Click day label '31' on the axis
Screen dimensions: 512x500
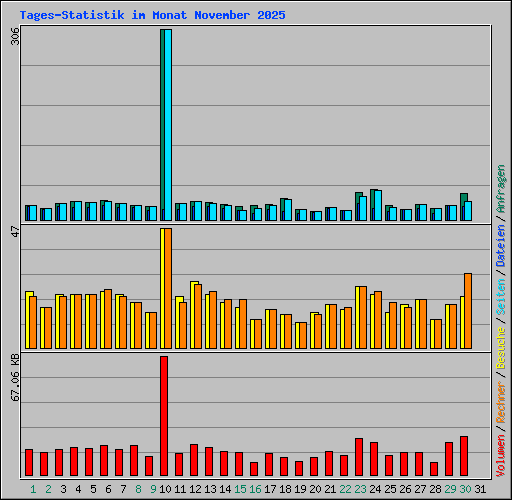pyautogui.click(x=480, y=489)
